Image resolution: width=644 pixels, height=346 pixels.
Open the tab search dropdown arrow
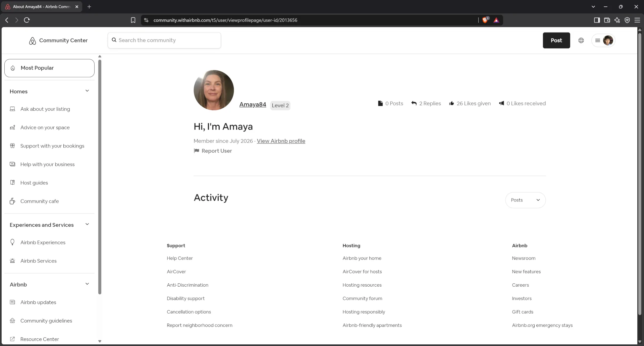point(593,7)
